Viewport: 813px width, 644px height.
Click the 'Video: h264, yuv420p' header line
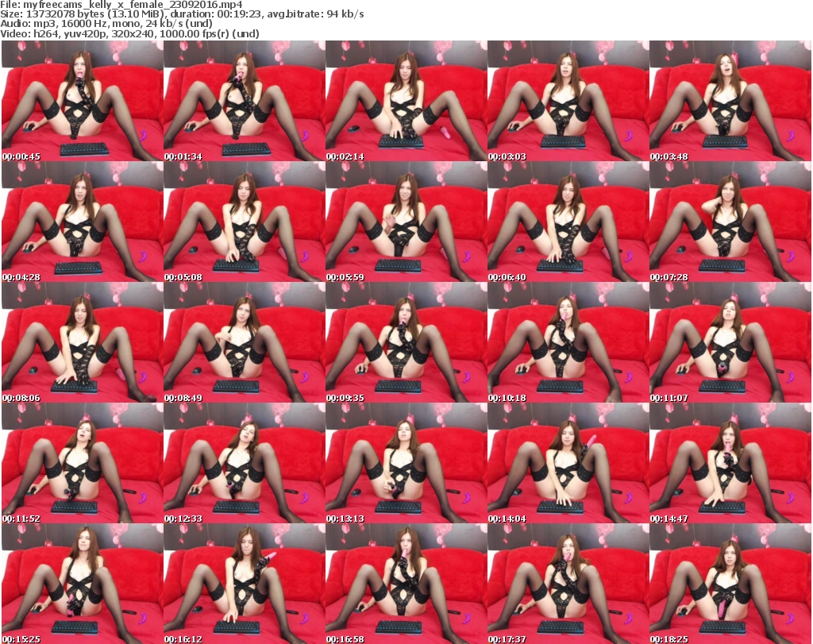pyautogui.click(x=129, y=33)
